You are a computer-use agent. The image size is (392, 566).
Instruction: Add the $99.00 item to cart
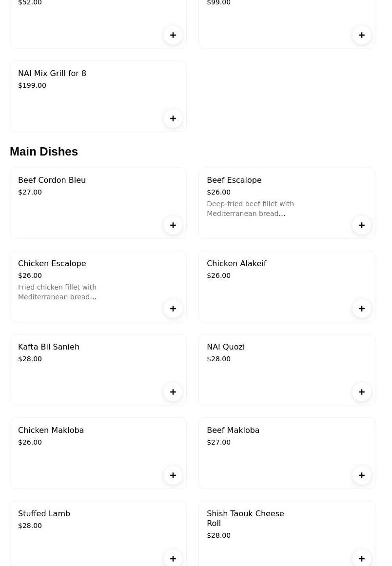click(362, 35)
